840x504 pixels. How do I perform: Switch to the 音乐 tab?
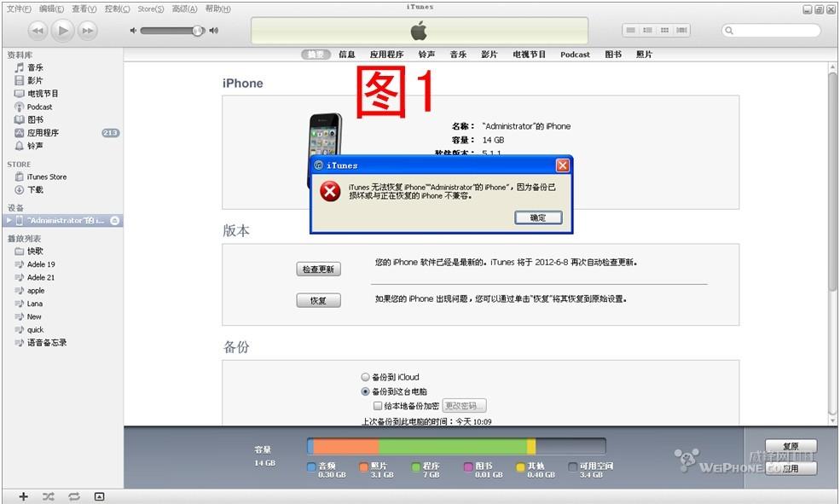pos(458,55)
